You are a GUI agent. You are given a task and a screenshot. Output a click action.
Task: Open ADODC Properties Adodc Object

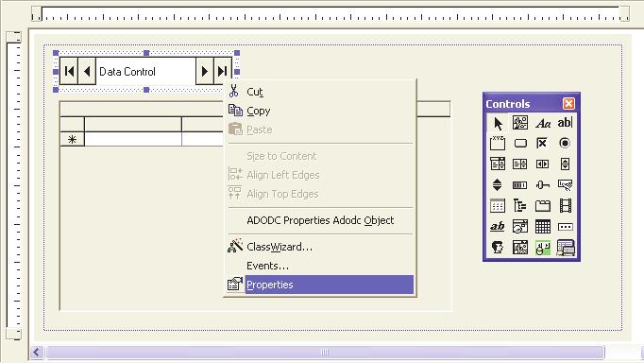[x=320, y=220]
